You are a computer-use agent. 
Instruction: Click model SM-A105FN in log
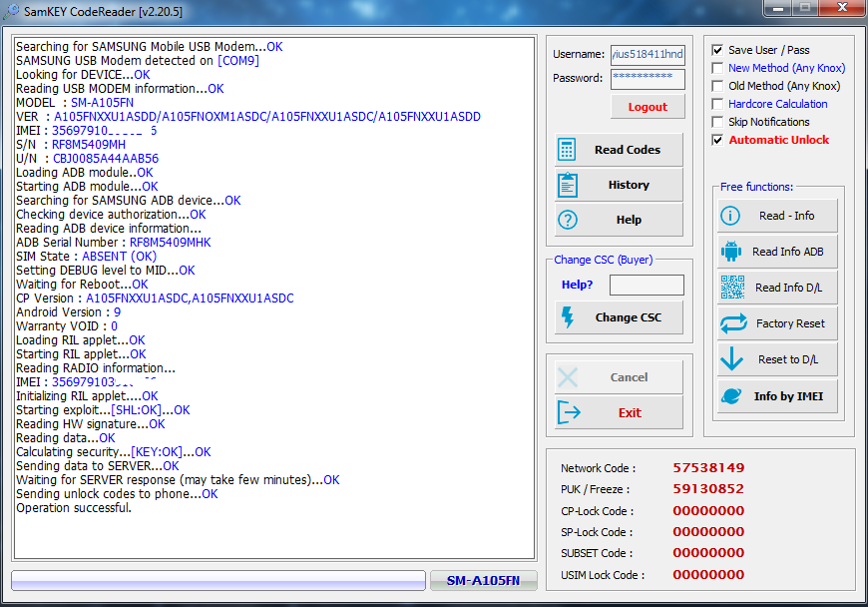pos(102,103)
